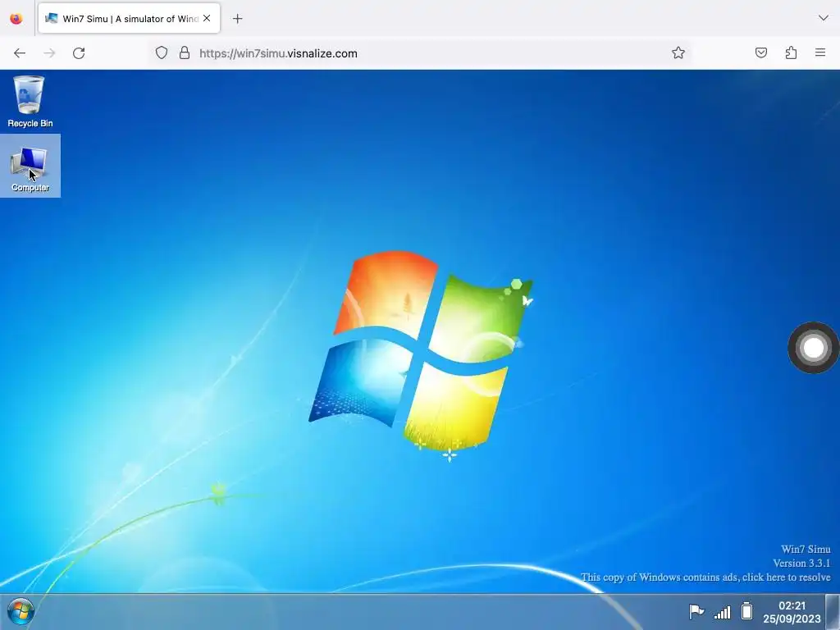Open the tracking protection shield icon
Screen dimensions: 840x630
coord(162,53)
